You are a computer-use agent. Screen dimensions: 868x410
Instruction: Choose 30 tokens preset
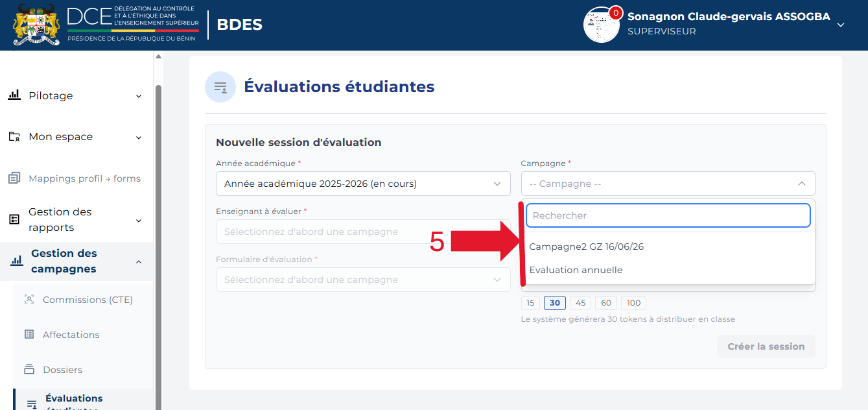555,303
